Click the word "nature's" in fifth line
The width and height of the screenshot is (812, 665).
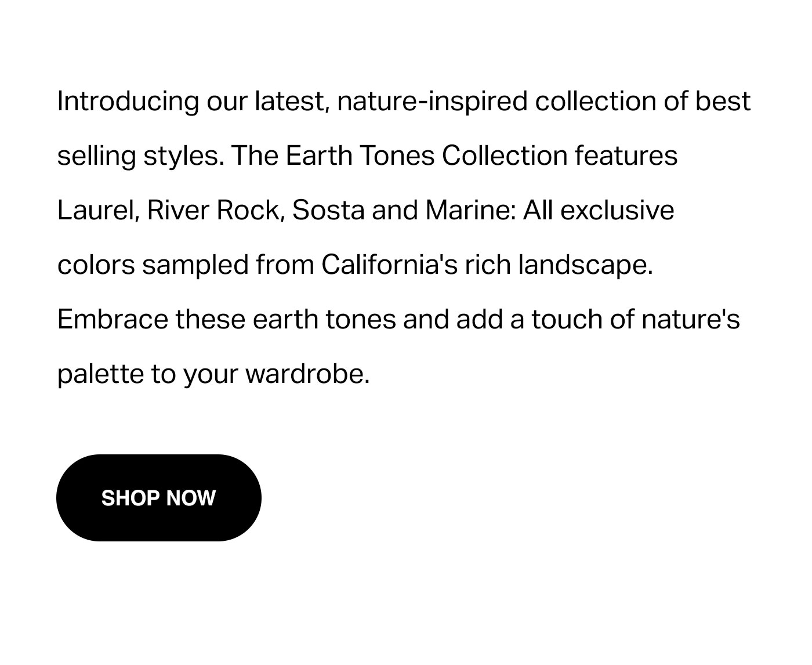(x=690, y=320)
